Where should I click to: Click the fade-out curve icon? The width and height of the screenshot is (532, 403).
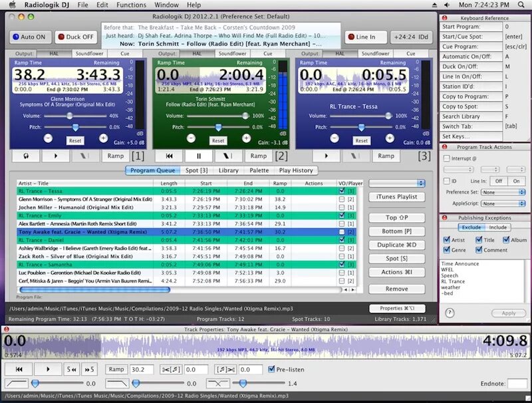118,384
